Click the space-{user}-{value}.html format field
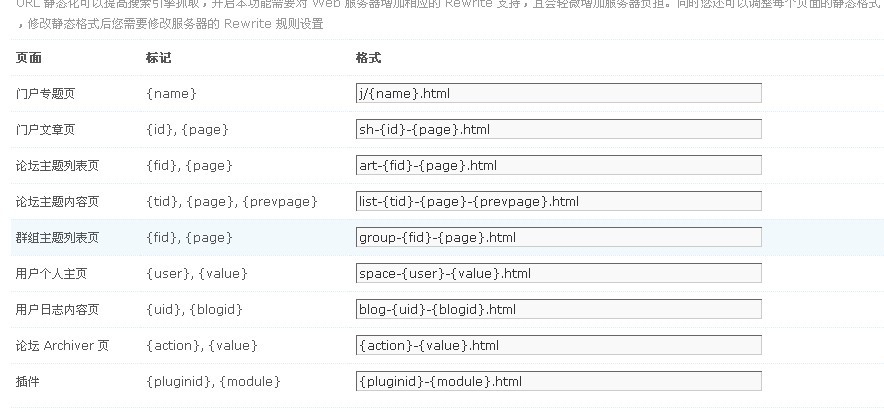The height and width of the screenshot is (418, 884). [559, 274]
